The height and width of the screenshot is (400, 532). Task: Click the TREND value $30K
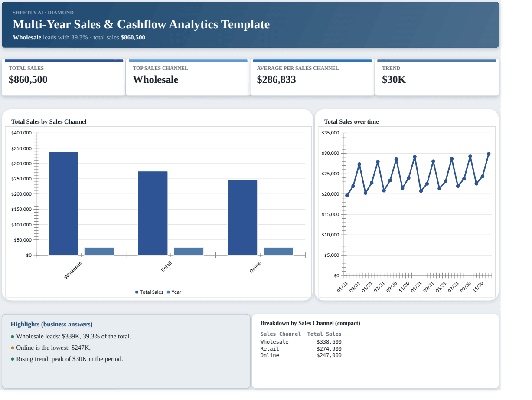click(394, 80)
